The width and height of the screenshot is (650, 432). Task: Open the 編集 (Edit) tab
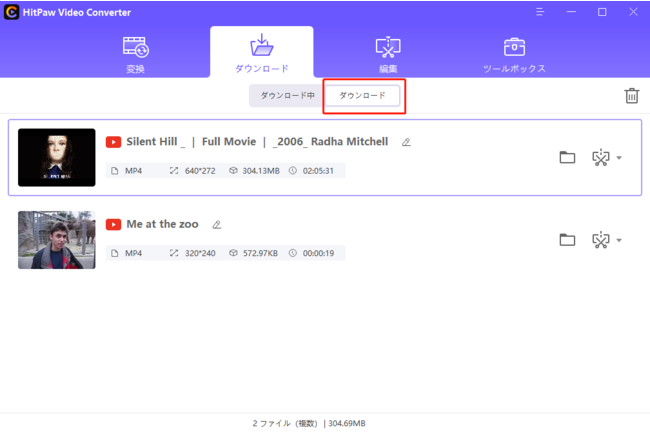(387, 54)
